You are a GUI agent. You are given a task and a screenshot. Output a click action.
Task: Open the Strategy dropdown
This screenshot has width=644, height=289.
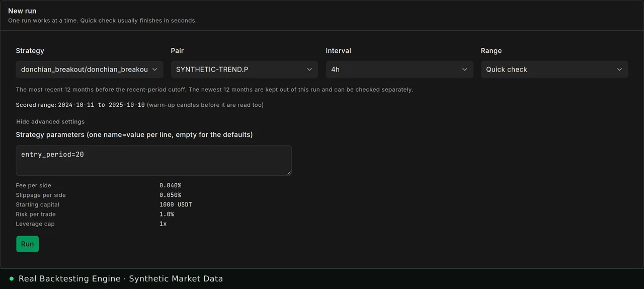click(x=90, y=69)
